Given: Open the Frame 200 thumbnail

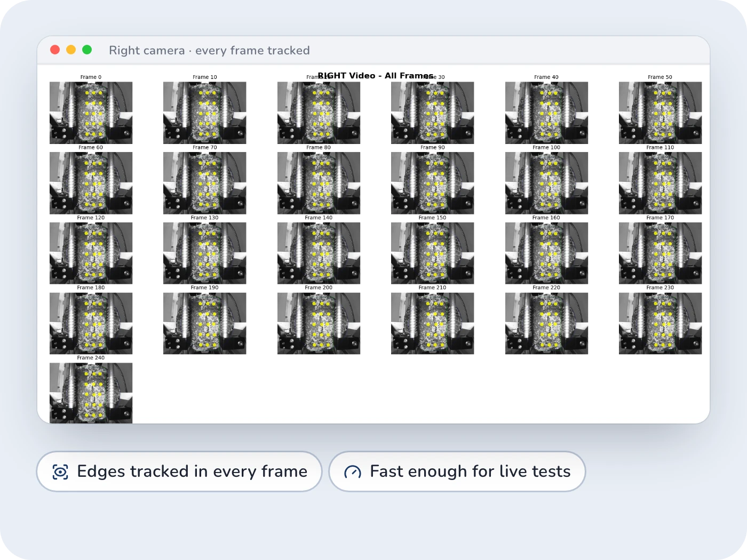Looking at the screenshot, I should [x=319, y=323].
